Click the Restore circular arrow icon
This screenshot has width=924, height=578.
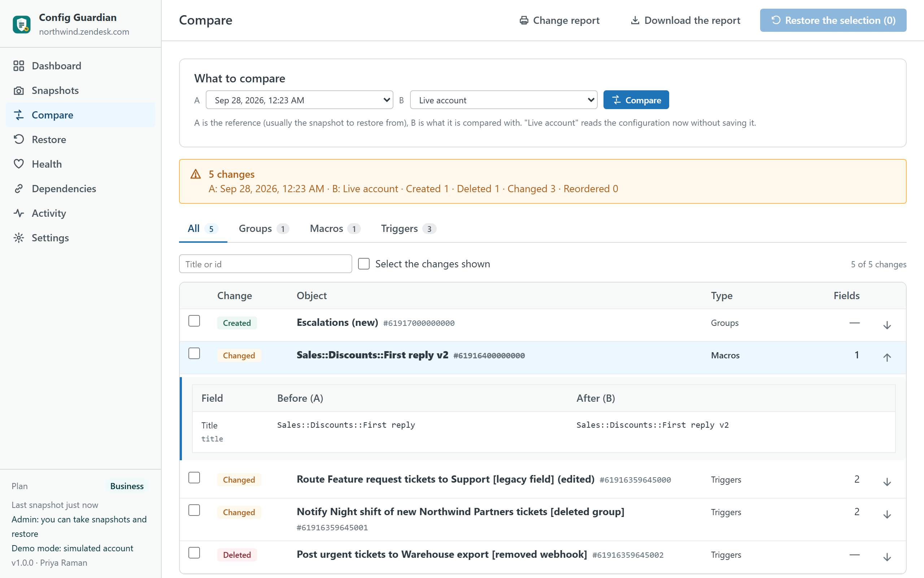click(19, 139)
